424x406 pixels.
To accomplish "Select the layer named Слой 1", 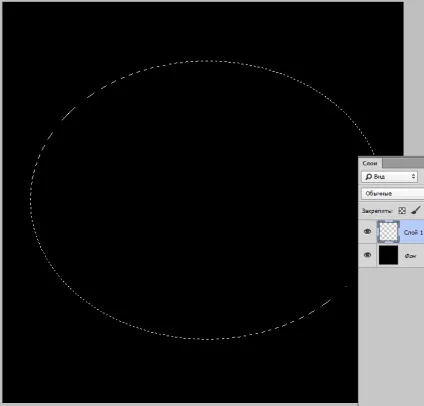I will tap(413, 232).
